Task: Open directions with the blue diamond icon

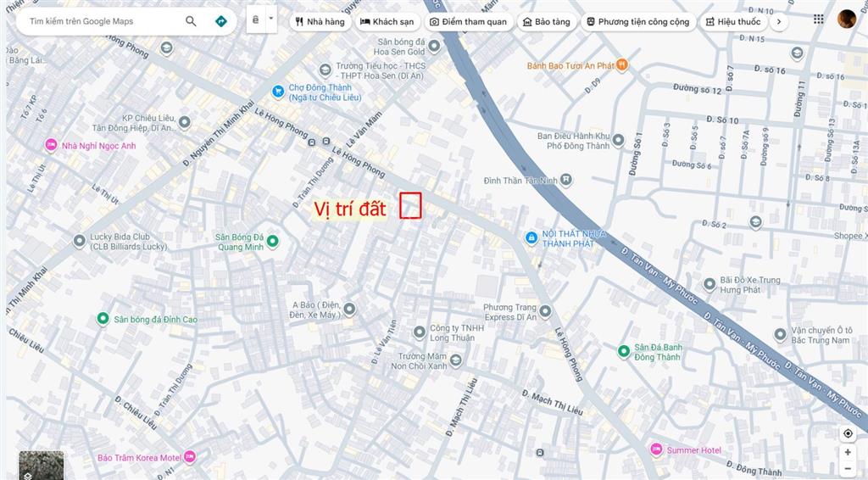Action: pyautogui.click(x=221, y=21)
